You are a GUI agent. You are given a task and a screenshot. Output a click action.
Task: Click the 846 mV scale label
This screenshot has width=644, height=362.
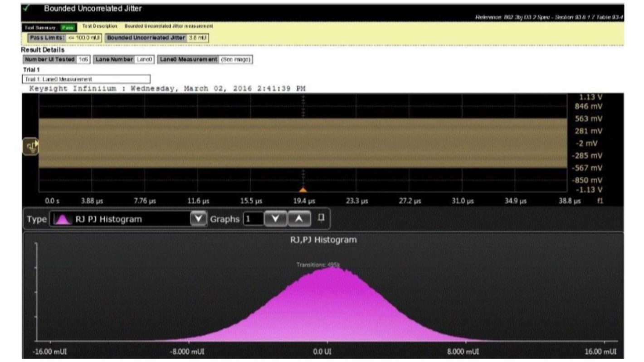point(589,107)
